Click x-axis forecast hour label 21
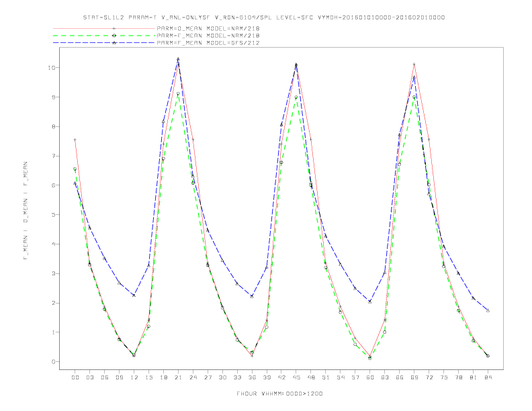 tap(178, 377)
